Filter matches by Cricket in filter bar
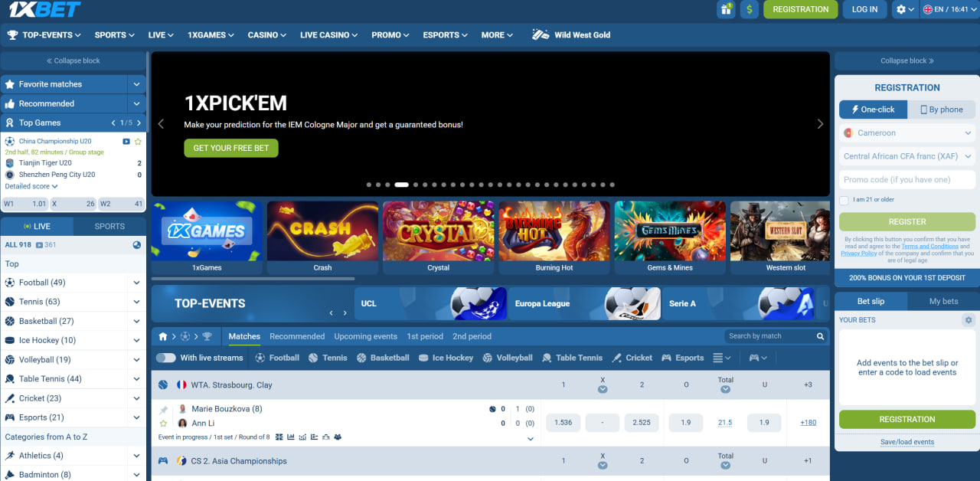Image resolution: width=980 pixels, height=481 pixels. pos(632,358)
